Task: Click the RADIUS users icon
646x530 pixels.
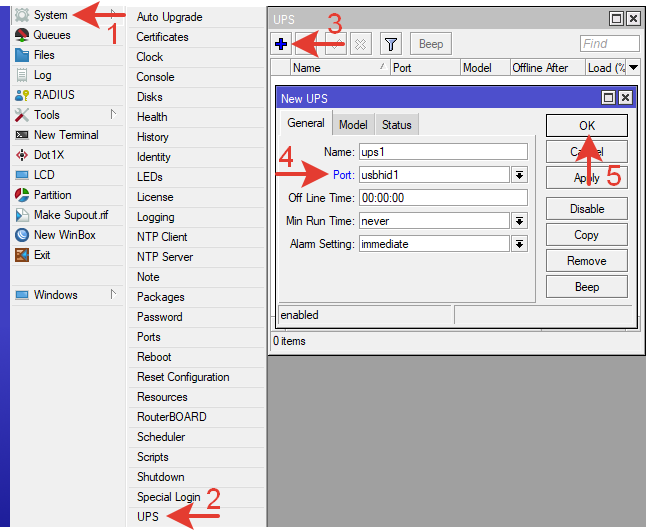Action: point(22,95)
